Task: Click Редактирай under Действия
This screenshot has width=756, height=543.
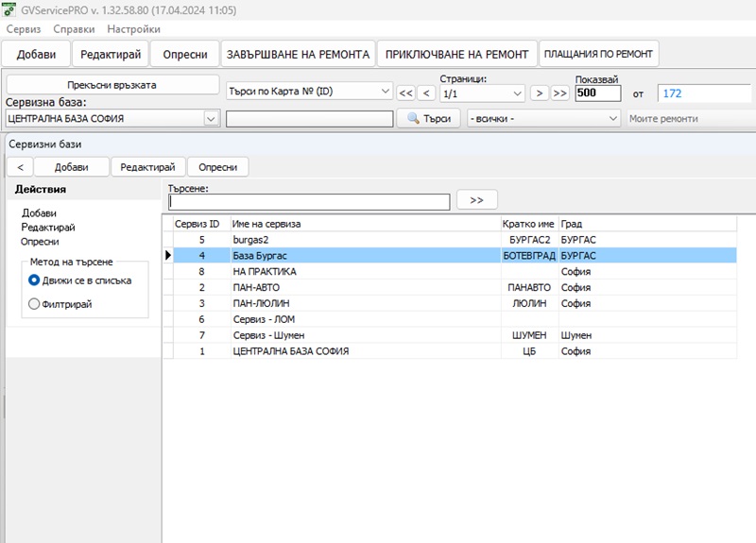Action: click(x=48, y=228)
